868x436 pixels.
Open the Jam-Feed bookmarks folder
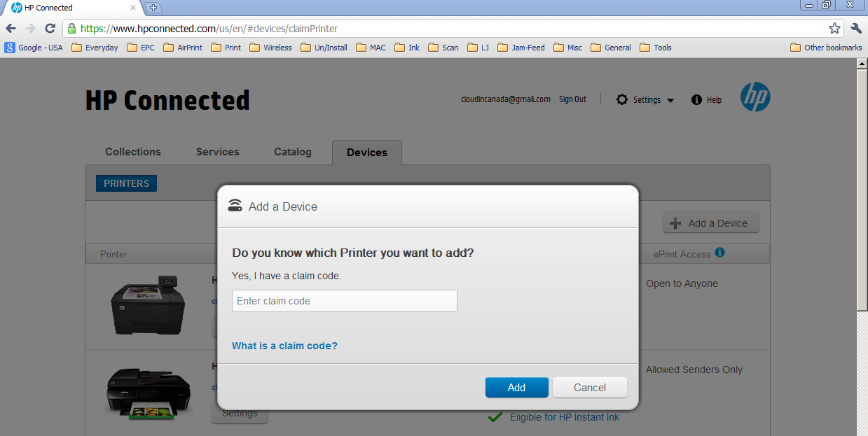(x=521, y=48)
